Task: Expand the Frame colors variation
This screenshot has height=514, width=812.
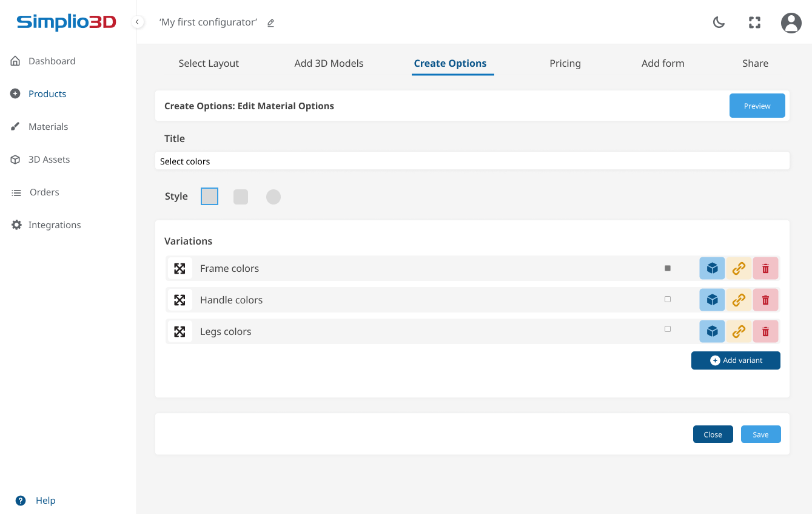Action: pyautogui.click(x=180, y=268)
